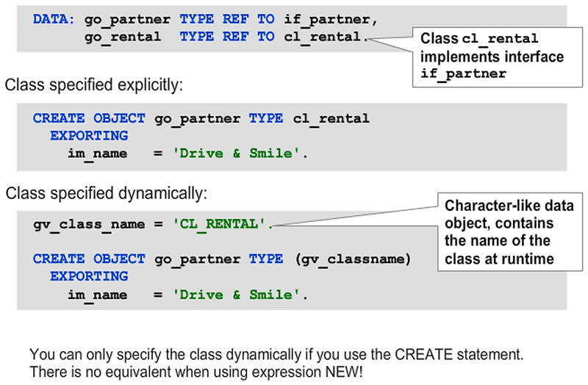
Task: Click the note about using the CREATE statement
Action: [276, 354]
